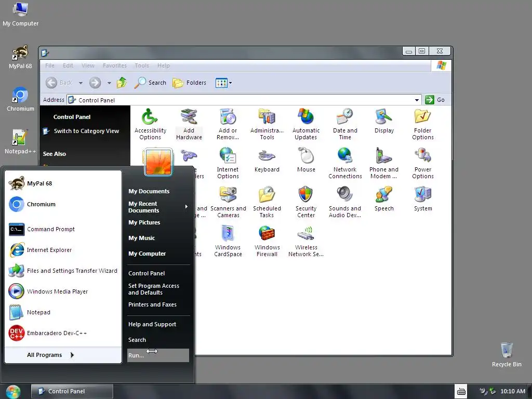Expand My Recent Documents submenu
Viewport: 532px width, 399px height.
coord(158,207)
